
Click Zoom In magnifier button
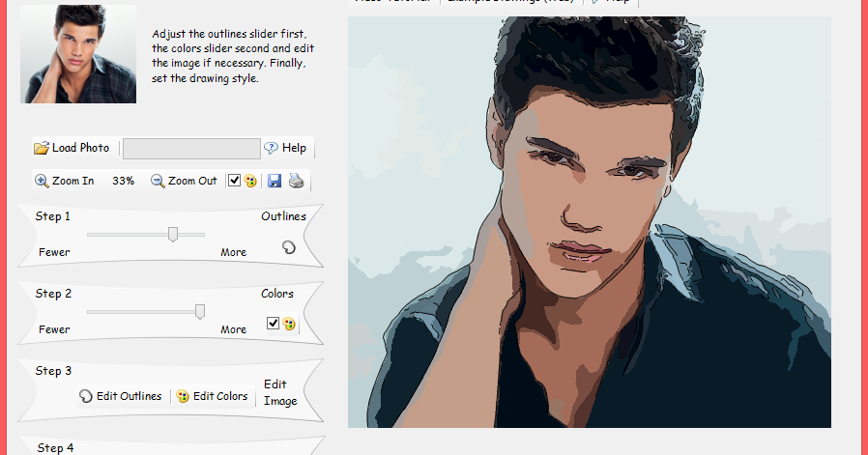tap(65, 181)
